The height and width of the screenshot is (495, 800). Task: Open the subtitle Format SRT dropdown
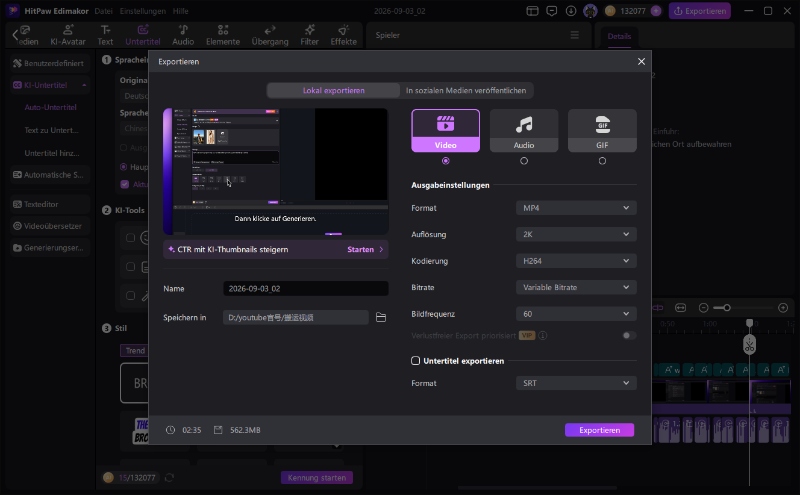tap(576, 383)
